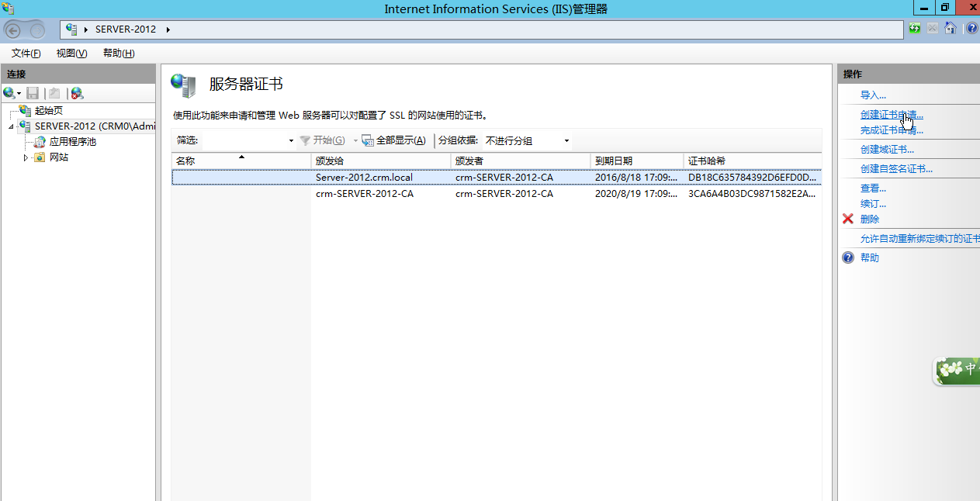Click the 导入... action link

tap(873, 95)
